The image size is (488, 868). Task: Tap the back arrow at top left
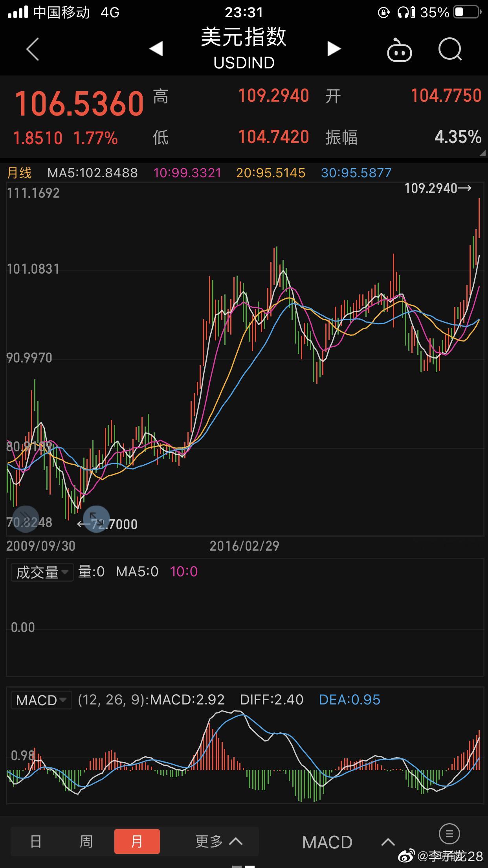33,49
